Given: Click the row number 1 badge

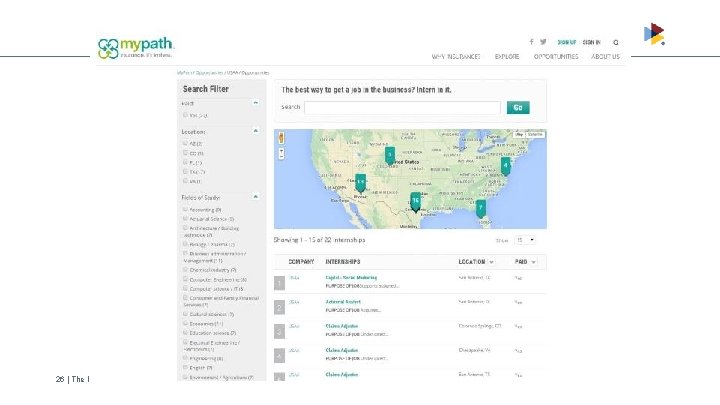Looking at the screenshot, I should pyautogui.click(x=279, y=283).
